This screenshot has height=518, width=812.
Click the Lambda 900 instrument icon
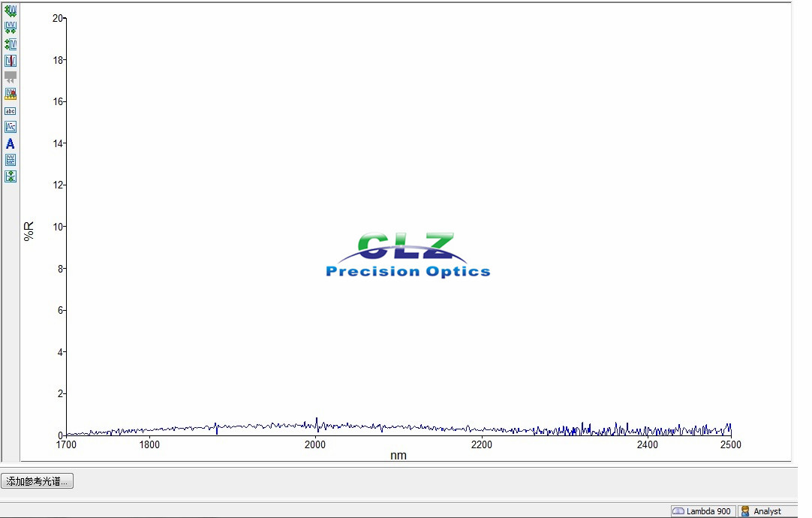[678, 511]
